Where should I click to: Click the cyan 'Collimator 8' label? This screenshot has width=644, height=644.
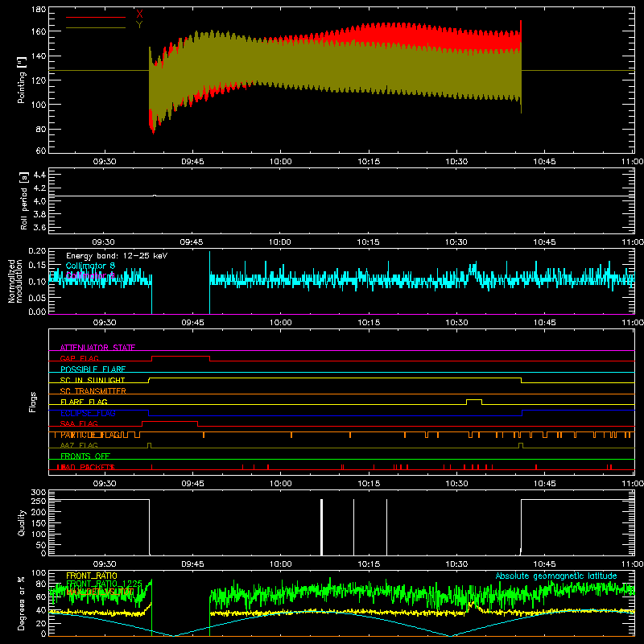[x=90, y=266]
